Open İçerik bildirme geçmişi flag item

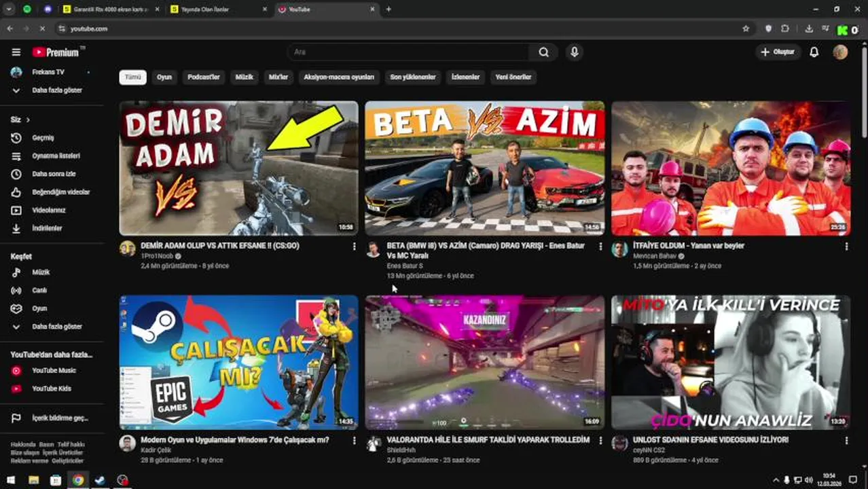[52, 418]
